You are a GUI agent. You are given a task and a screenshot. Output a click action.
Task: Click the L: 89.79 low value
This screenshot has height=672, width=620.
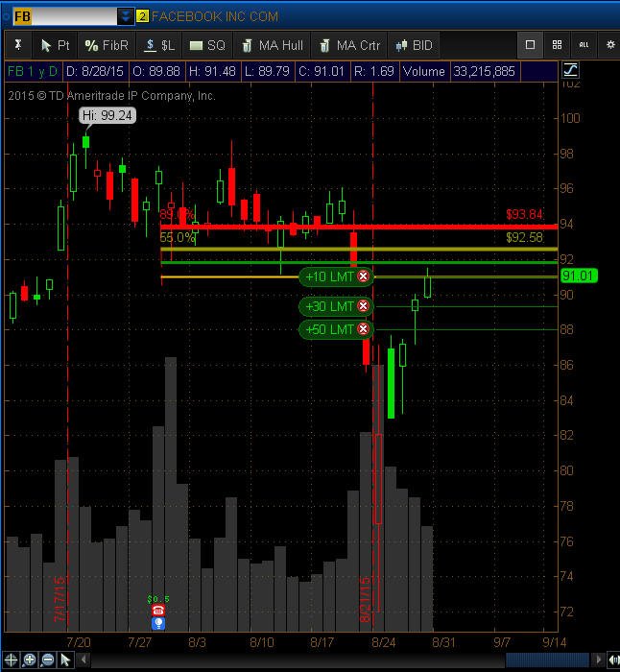click(267, 71)
